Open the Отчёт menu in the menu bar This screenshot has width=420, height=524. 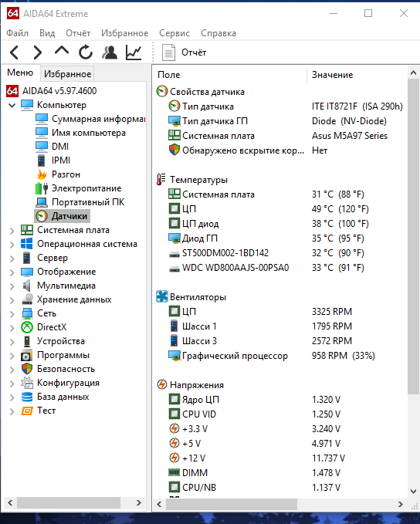click(x=78, y=33)
